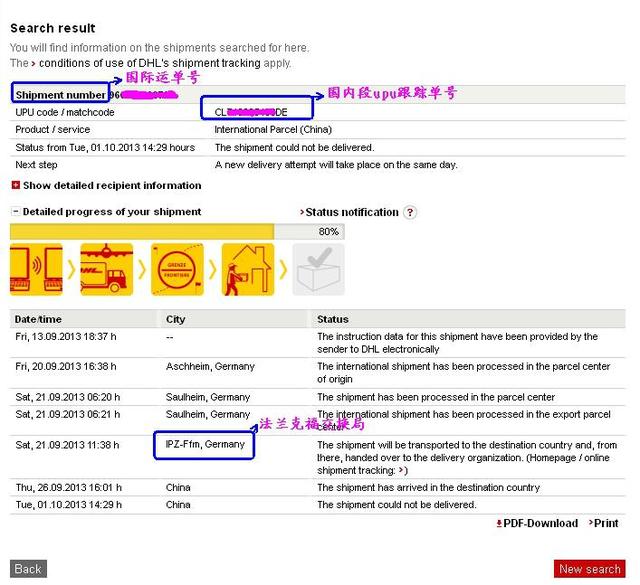Click the Back button
640x585 pixels.
[28, 569]
